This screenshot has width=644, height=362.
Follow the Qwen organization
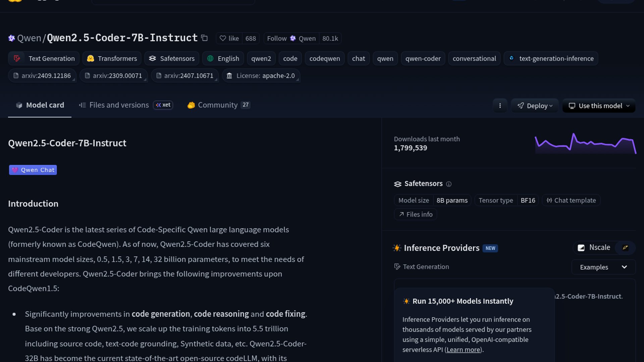pyautogui.click(x=291, y=39)
